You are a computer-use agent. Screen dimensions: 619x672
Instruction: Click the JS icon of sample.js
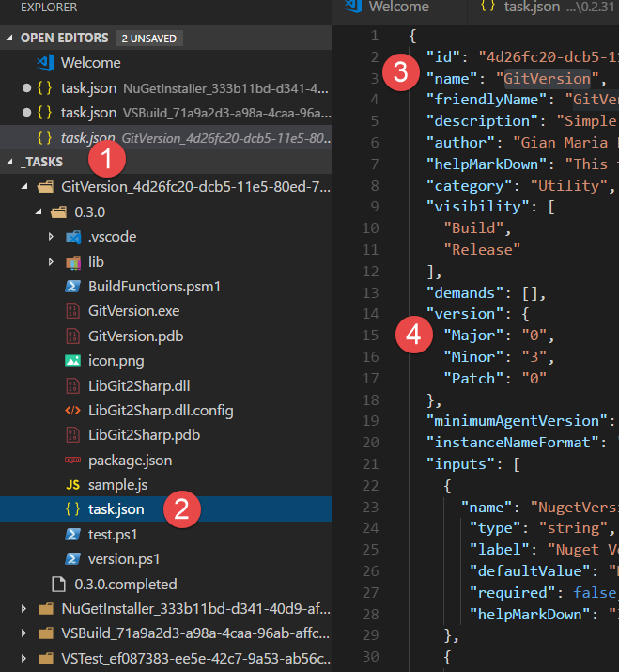click(72, 485)
